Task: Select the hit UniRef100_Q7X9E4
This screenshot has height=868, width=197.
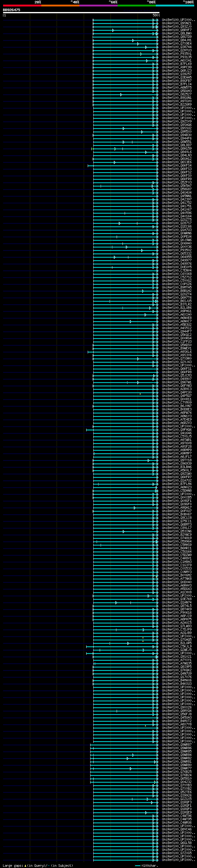Action: (177, 44)
